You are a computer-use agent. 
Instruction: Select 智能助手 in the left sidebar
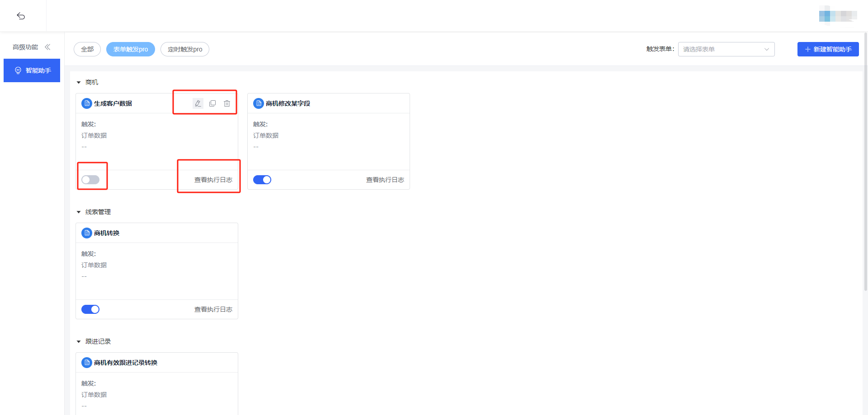click(32, 70)
